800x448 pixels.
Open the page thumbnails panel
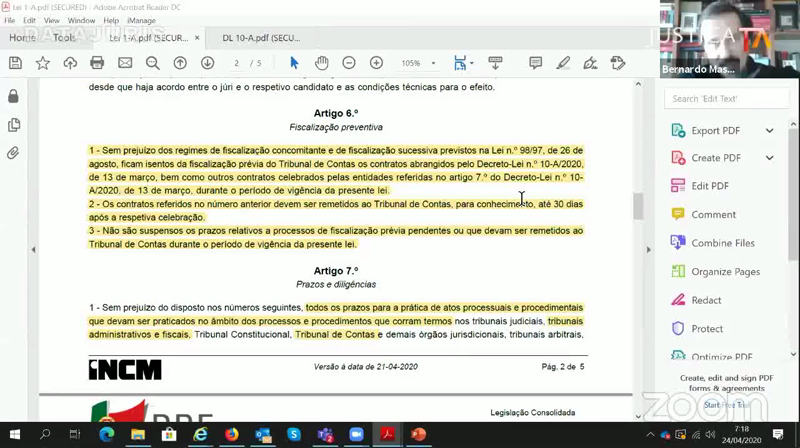pos(13,125)
